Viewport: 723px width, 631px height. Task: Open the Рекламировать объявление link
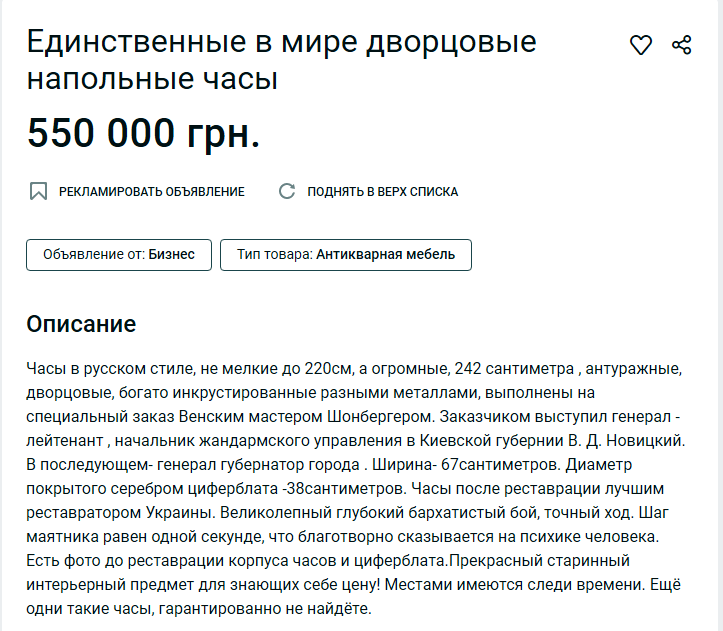pyautogui.click(x=151, y=191)
